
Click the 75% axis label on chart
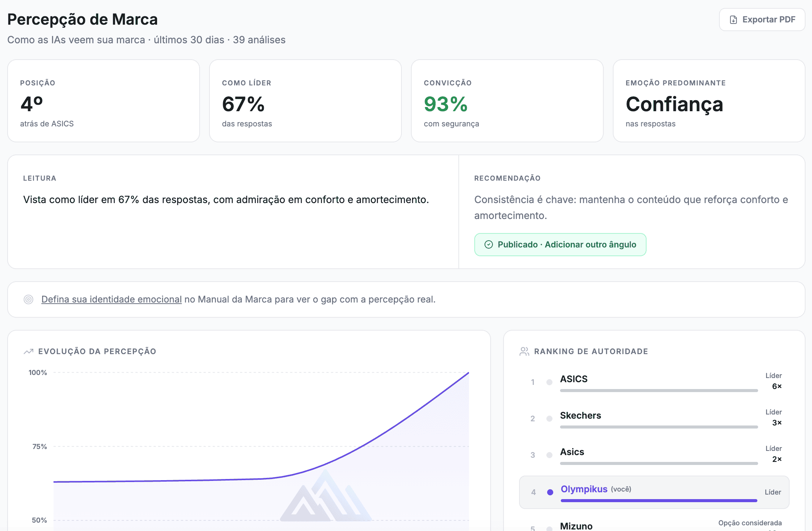[39, 446]
